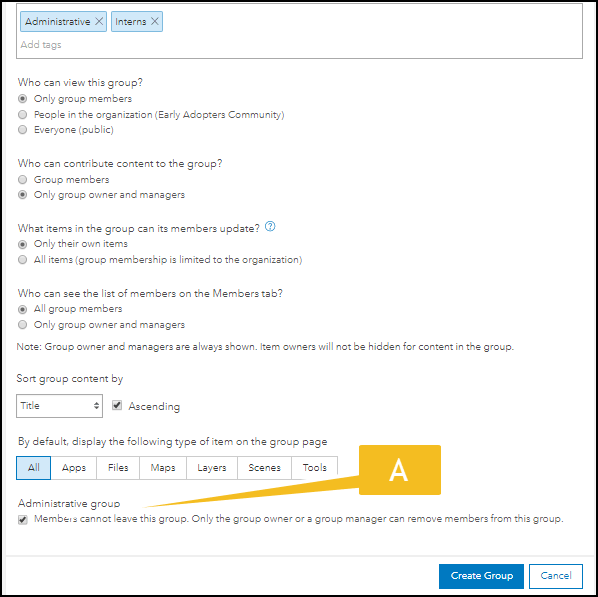Viewport: 598px width, 597px height.
Task: Switch to the Maps item type tab
Action: click(x=163, y=468)
